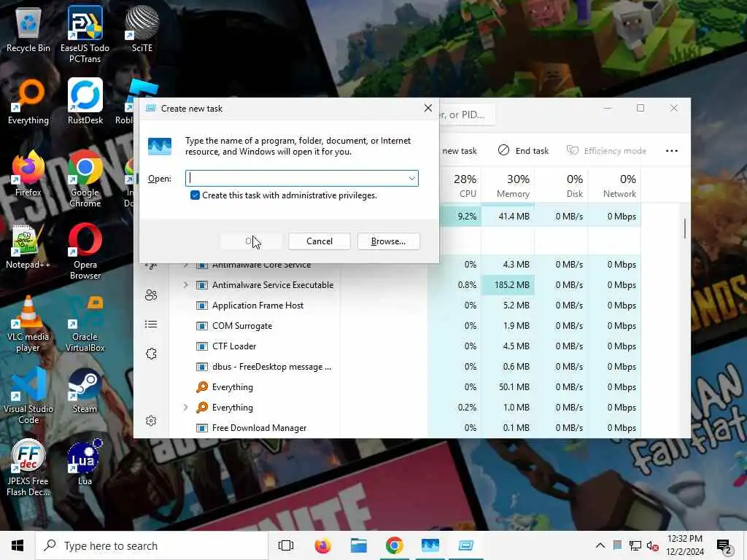The image size is (747, 560).
Task: Click Task View taskbar button
Action: pyautogui.click(x=286, y=545)
